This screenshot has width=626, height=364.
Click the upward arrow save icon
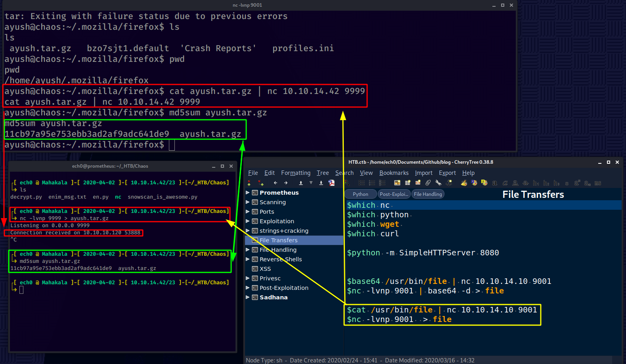pyautogui.click(x=301, y=183)
